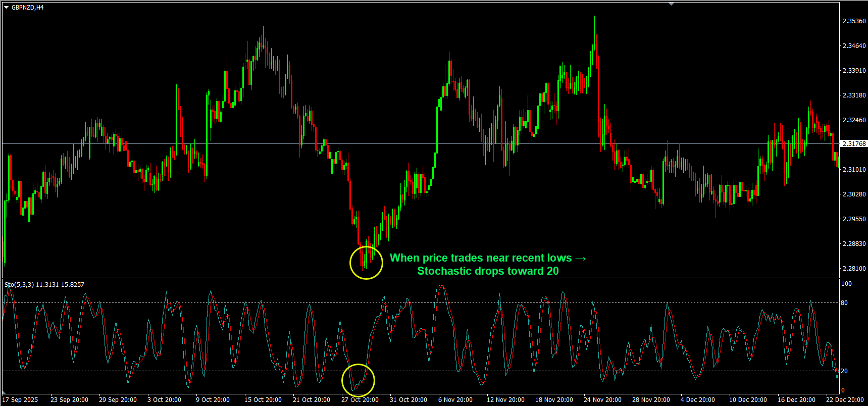Screen dimensions: 868x407
Task: Click the 27 Oct 20:00 time label
Action: [360, 400]
